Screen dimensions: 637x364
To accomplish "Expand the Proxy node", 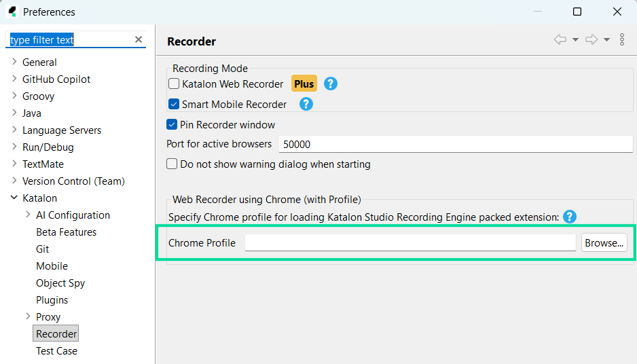I will (x=28, y=316).
